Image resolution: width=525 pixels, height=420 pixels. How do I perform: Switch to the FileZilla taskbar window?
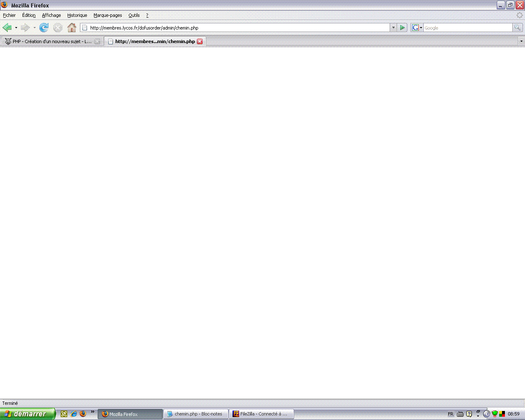pos(261,414)
